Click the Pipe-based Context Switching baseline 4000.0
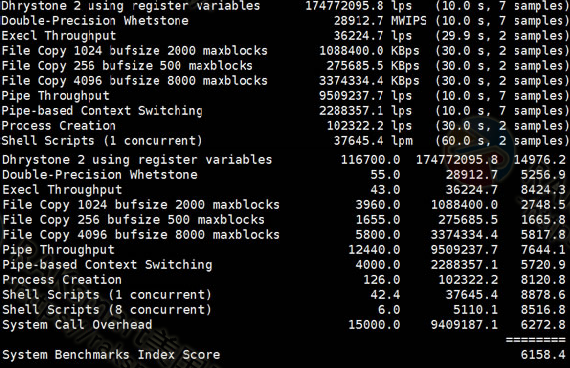The height and width of the screenshot is (368, 570). coord(378,265)
